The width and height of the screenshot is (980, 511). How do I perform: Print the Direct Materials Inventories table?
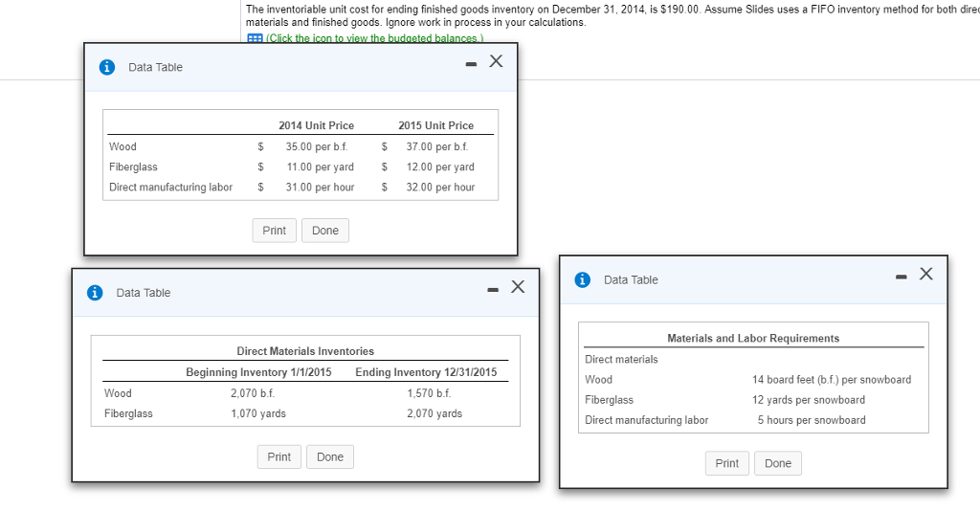(278, 456)
